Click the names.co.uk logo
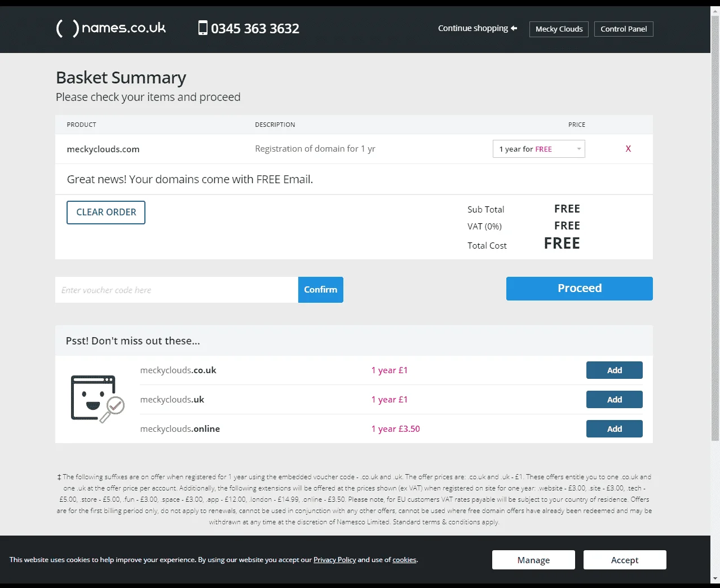This screenshot has height=588, width=720. 111,28
